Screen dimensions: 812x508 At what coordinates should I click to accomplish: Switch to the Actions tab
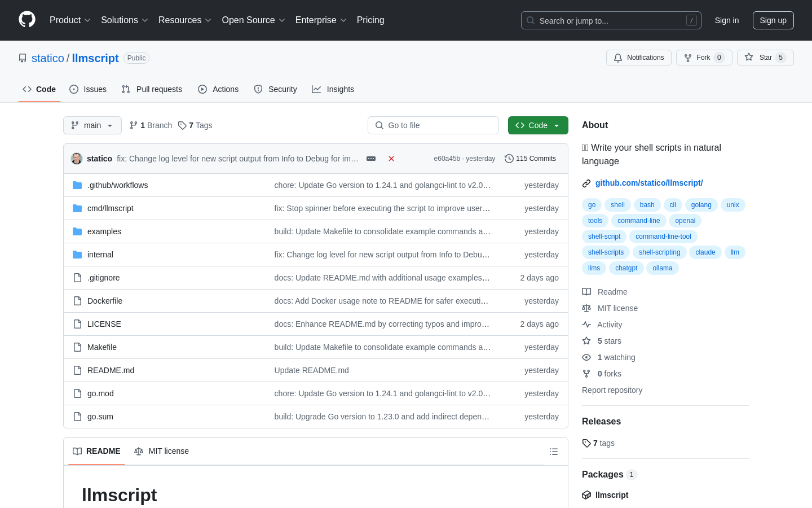click(x=218, y=89)
